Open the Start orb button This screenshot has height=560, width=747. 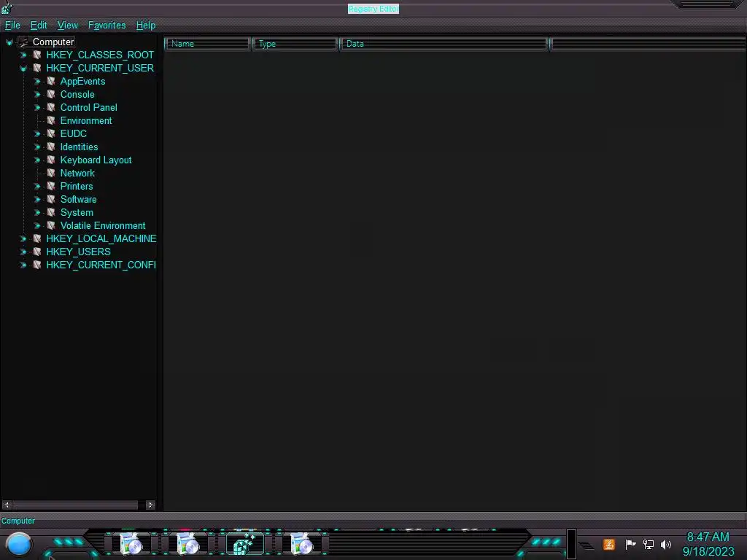pyautogui.click(x=19, y=544)
